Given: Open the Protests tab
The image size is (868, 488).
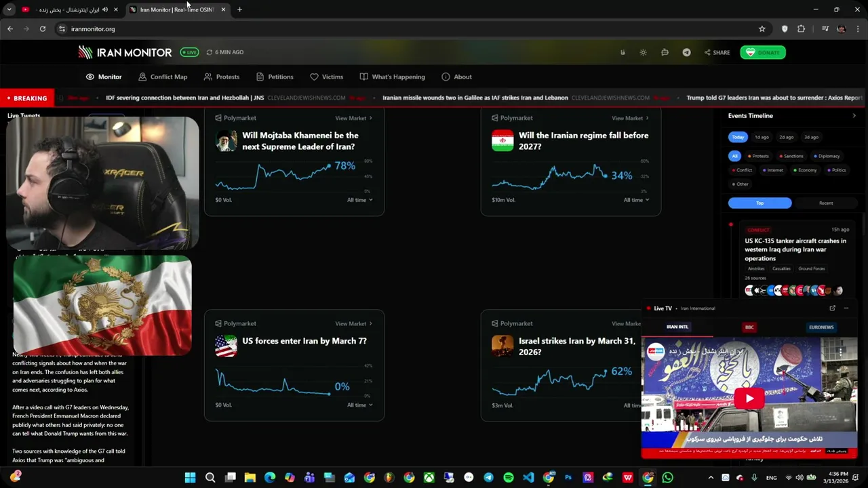Looking at the screenshot, I should point(222,77).
